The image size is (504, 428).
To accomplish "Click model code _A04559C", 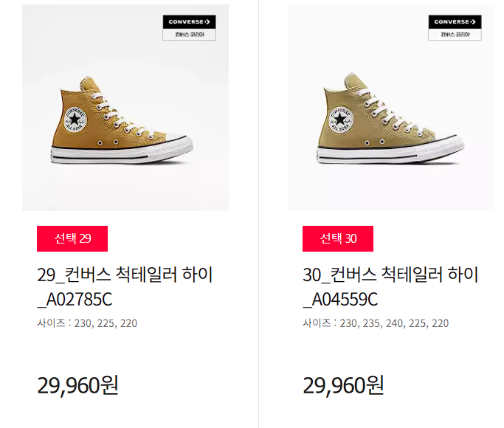I will click(x=340, y=300).
